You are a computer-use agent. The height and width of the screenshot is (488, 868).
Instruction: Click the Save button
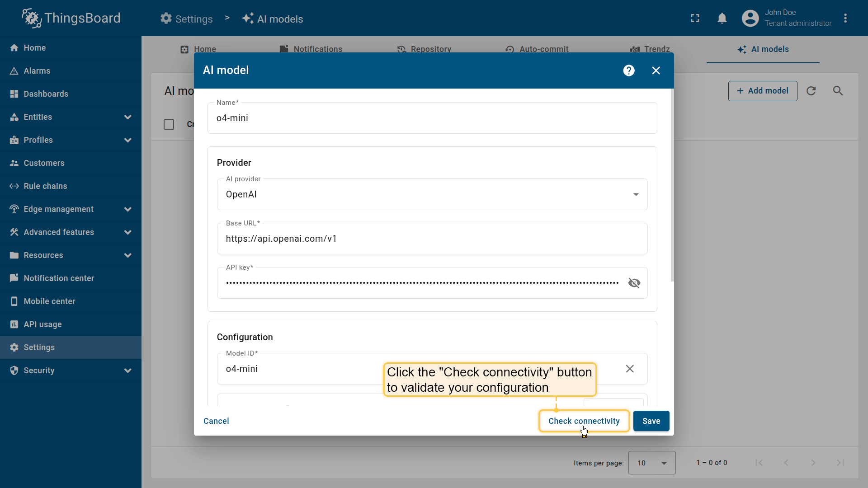[651, 421]
